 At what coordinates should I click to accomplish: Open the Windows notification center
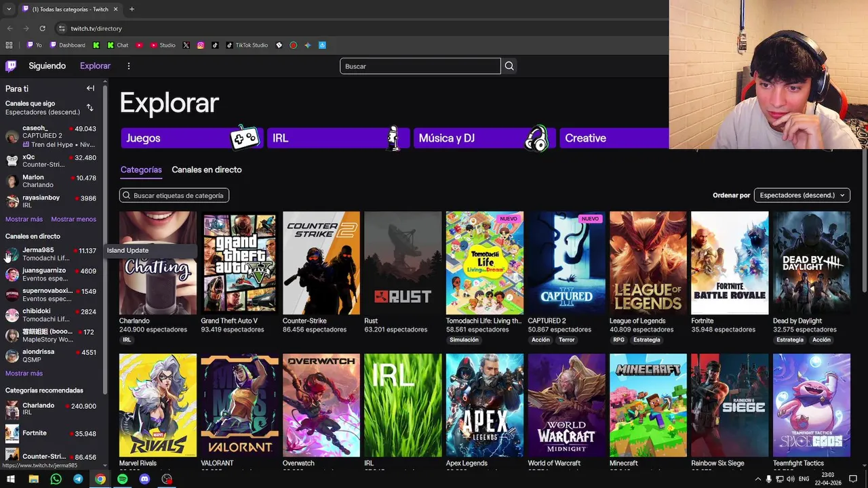click(853, 479)
